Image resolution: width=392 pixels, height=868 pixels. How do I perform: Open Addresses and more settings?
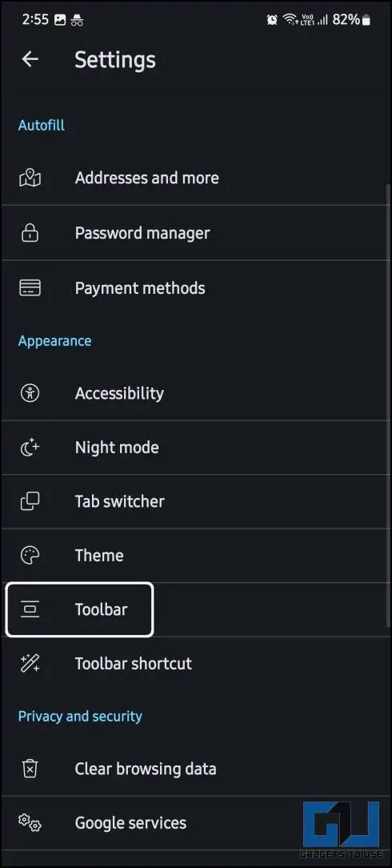(196, 178)
